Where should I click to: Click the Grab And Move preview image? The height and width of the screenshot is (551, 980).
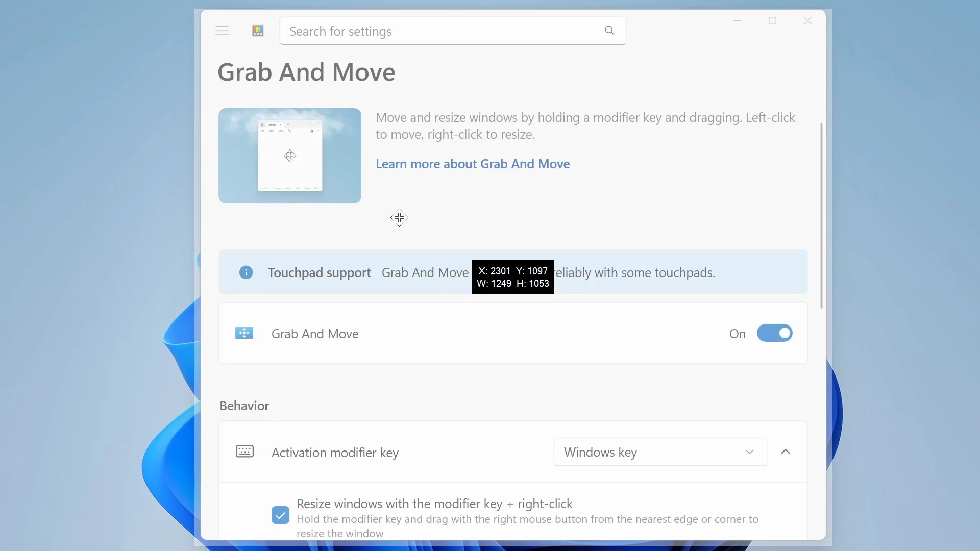point(290,156)
